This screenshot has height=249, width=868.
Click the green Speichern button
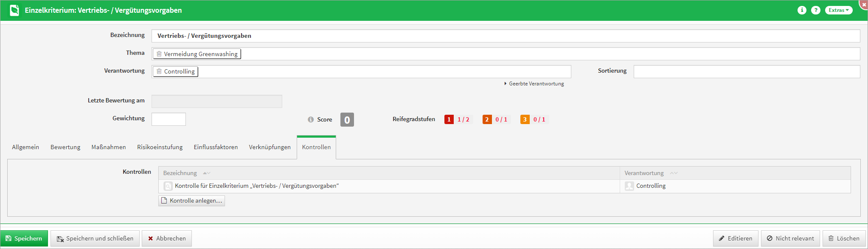24,238
